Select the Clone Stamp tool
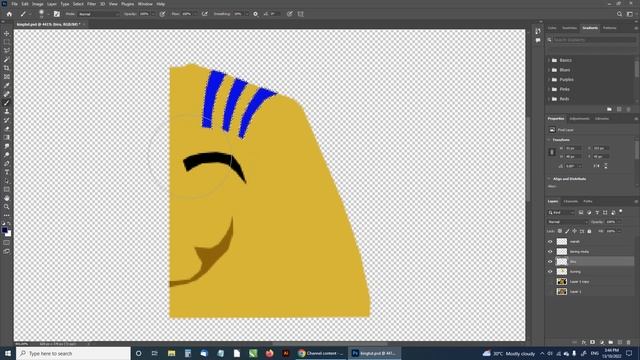 pos(7,111)
